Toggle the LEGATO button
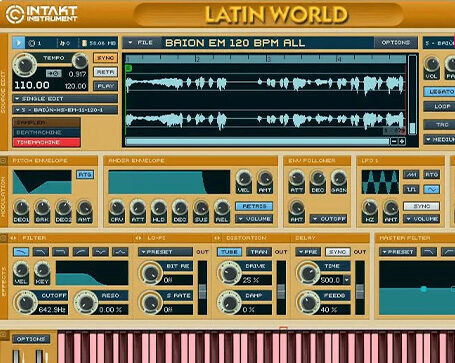Viewport: 455px width, 363px height. (x=439, y=92)
